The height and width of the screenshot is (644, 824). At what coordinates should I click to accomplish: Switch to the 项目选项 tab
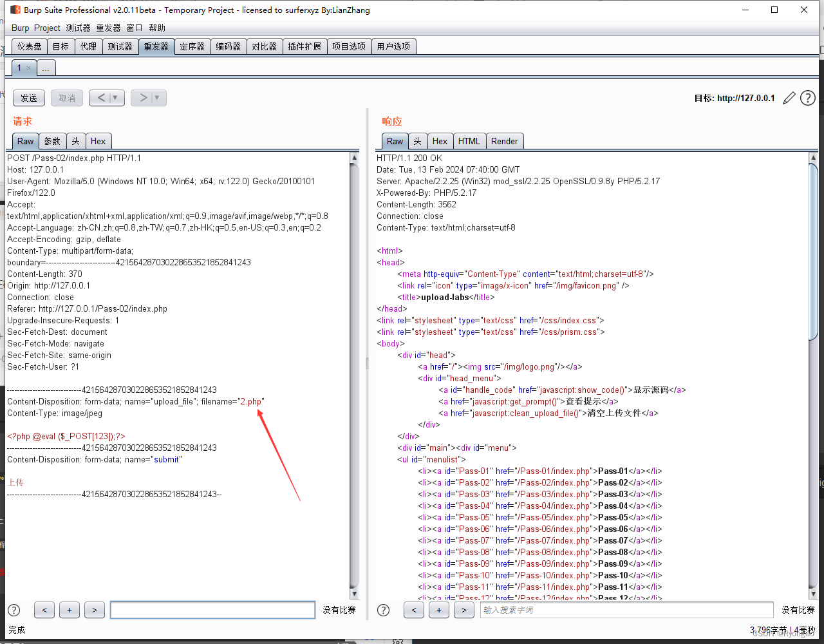349,46
